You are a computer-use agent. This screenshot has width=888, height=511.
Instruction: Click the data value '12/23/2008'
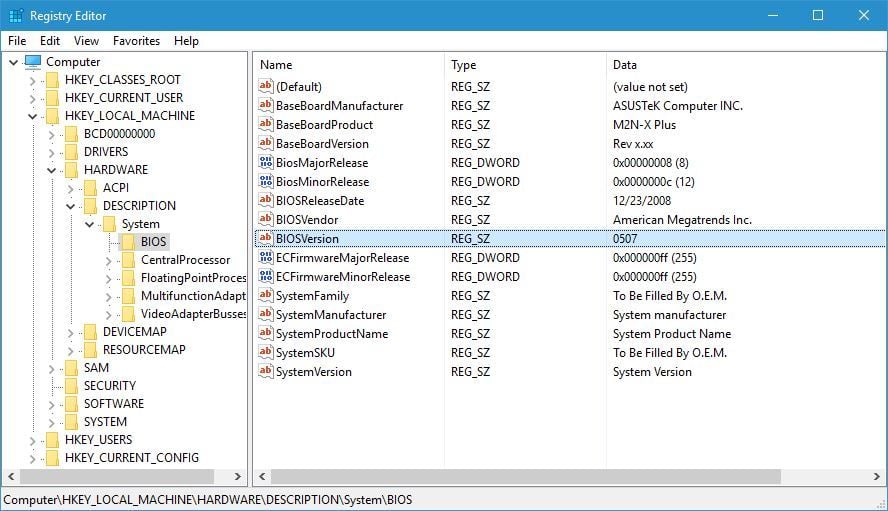click(x=642, y=201)
